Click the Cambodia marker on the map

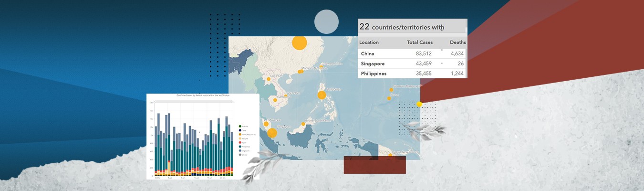point(275,100)
